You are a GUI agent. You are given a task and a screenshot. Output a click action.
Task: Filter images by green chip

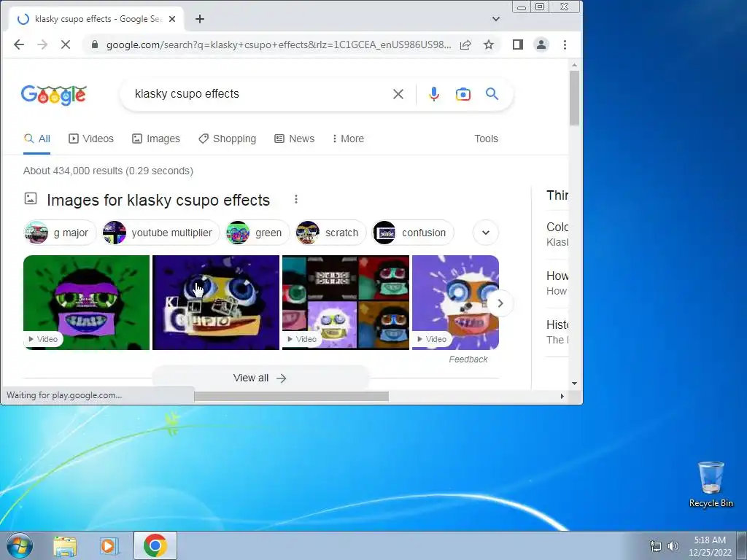tap(258, 233)
